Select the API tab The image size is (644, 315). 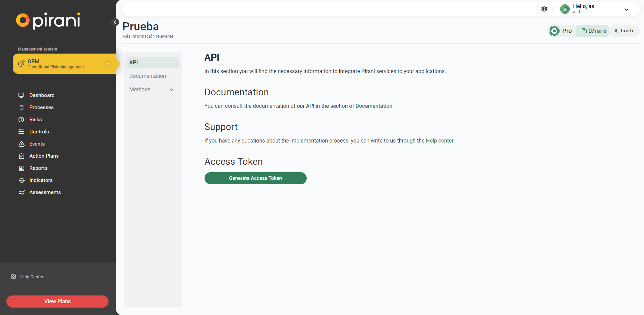click(133, 62)
